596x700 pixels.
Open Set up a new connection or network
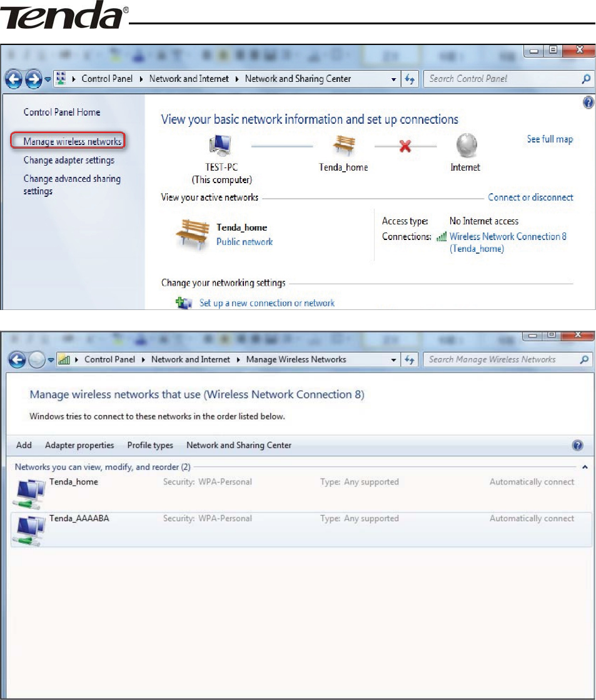266,303
